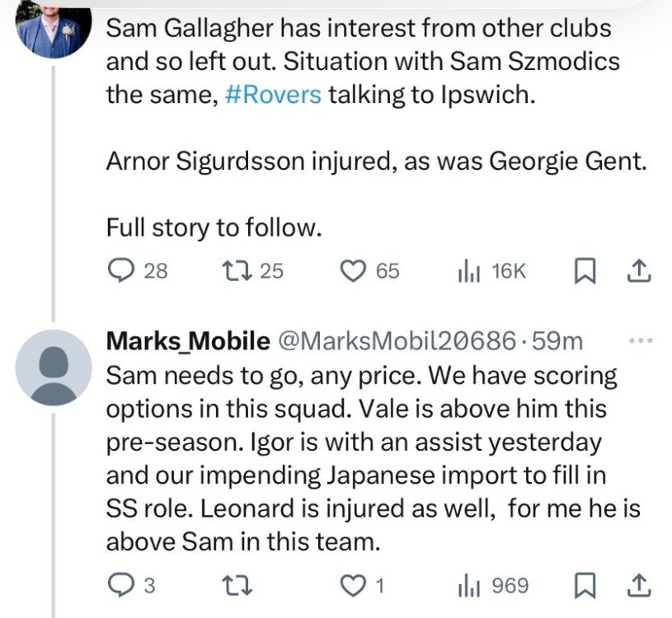
Task: Bookmark the Marks_Mobile reply
Action: click(582, 586)
